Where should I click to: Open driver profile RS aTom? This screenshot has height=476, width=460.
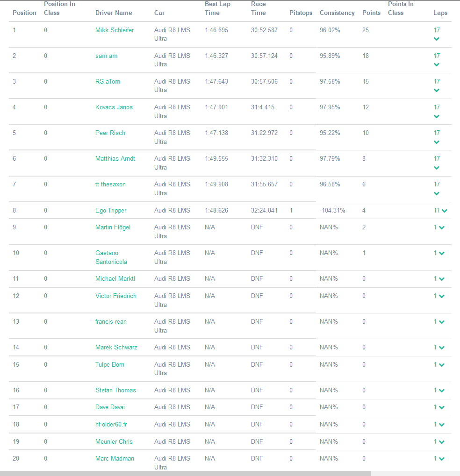pyautogui.click(x=108, y=81)
